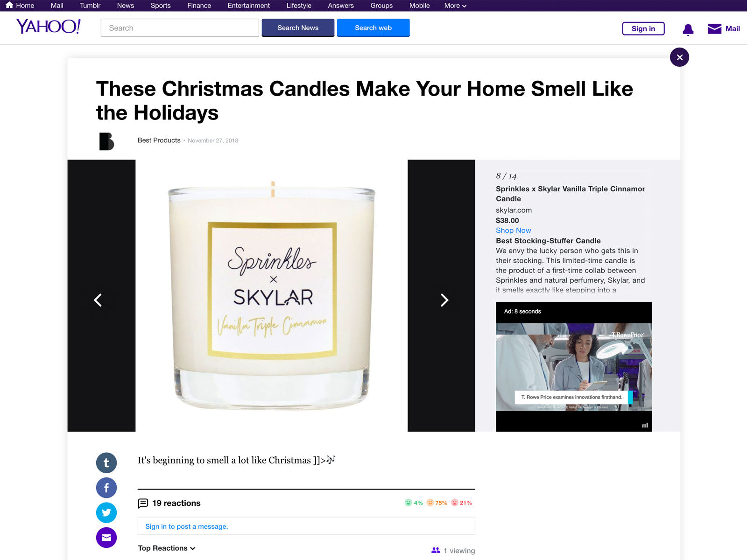Follow the Shop Now link
This screenshot has width=747, height=560.
click(x=513, y=230)
